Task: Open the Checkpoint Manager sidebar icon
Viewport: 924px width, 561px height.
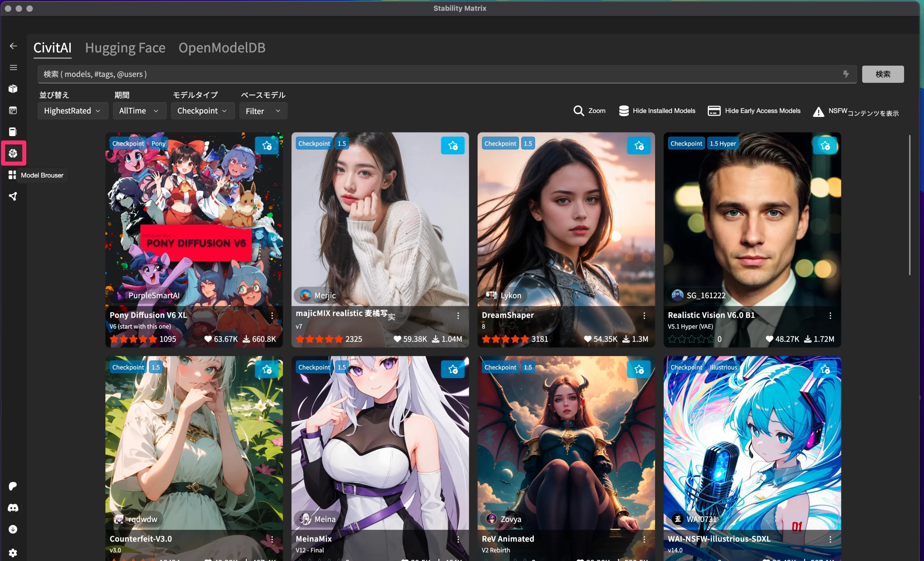Action: [13, 132]
